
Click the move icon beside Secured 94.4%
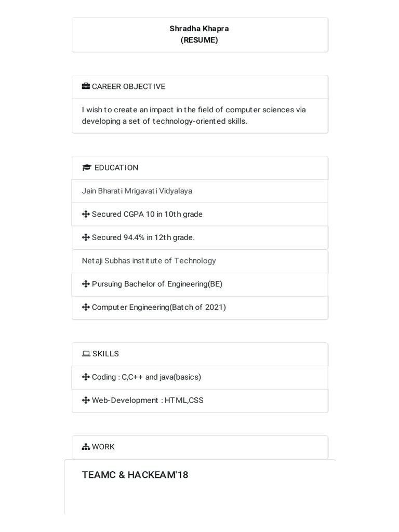86,237
